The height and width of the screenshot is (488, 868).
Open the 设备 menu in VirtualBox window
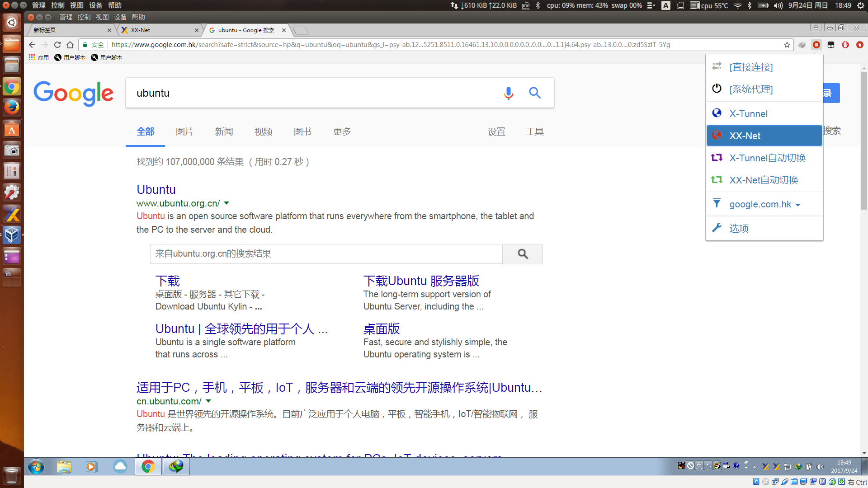point(120,17)
